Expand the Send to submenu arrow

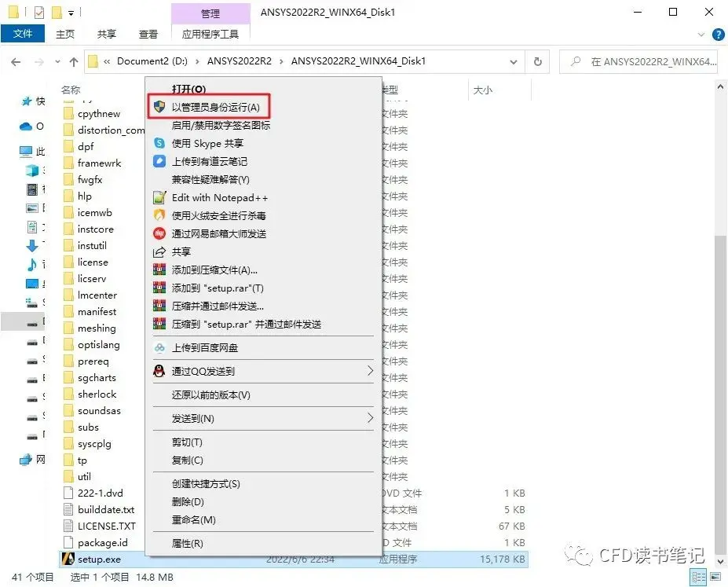(x=370, y=418)
